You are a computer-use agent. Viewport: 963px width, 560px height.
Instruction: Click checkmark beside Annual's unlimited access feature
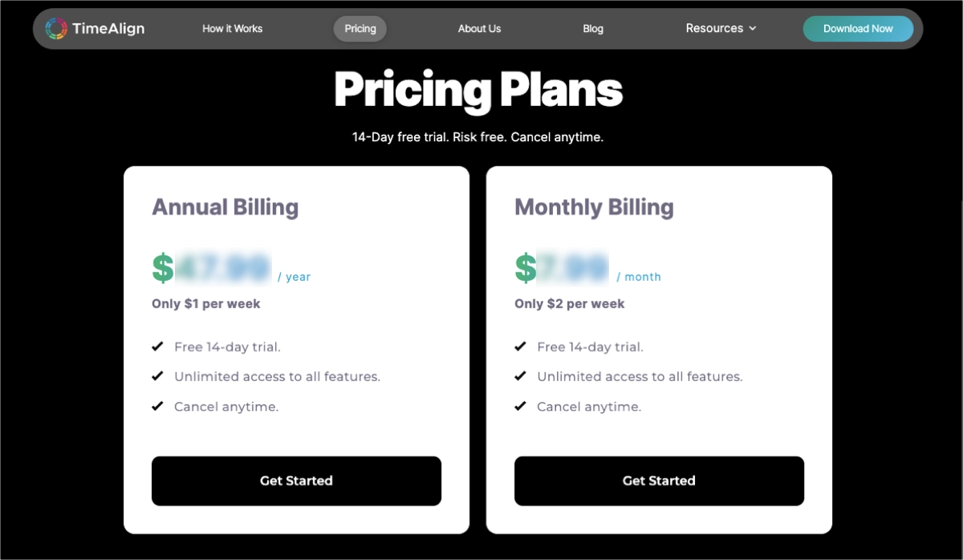[x=157, y=375]
